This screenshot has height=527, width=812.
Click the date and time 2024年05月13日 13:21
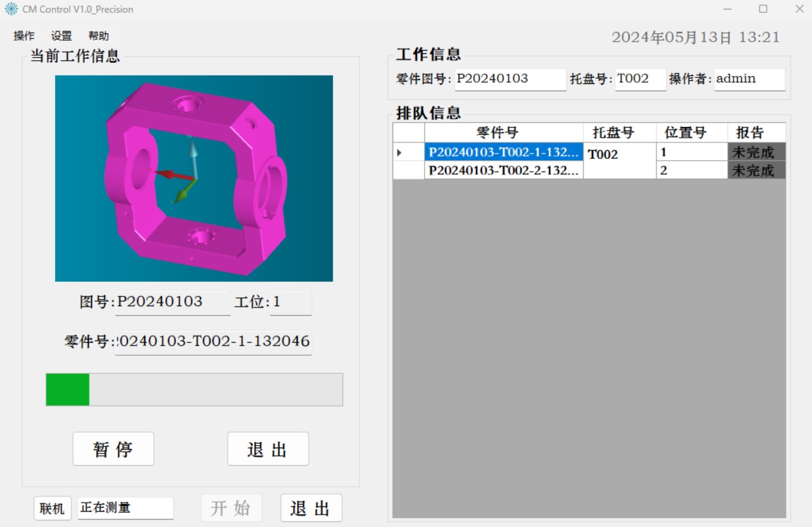[695, 38]
